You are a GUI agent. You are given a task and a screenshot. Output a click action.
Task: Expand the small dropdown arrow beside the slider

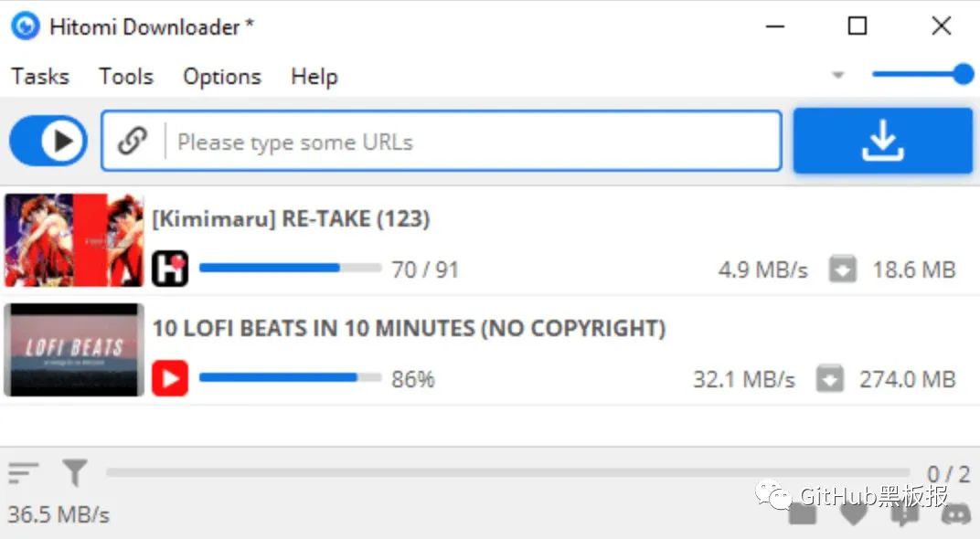click(838, 75)
